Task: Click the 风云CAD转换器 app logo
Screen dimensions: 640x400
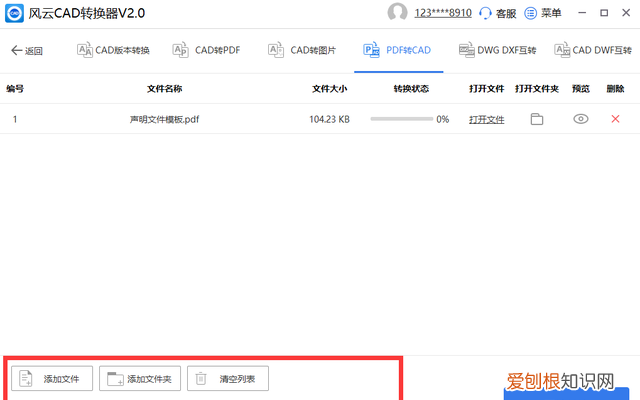Action: point(14,13)
